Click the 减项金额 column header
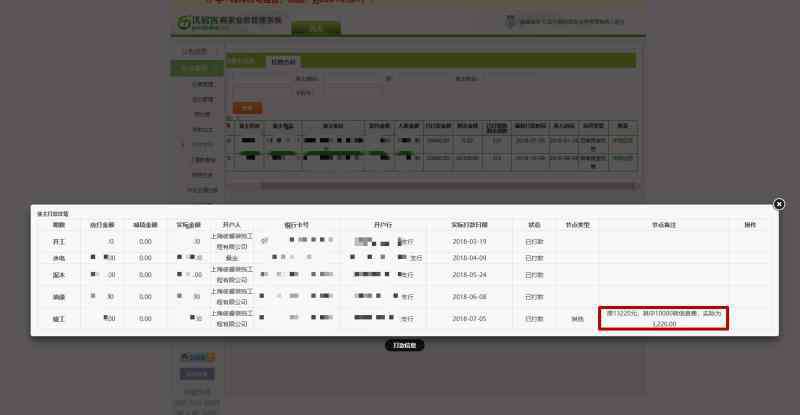Screen dimensions: 800x415 click(x=145, y=225)
